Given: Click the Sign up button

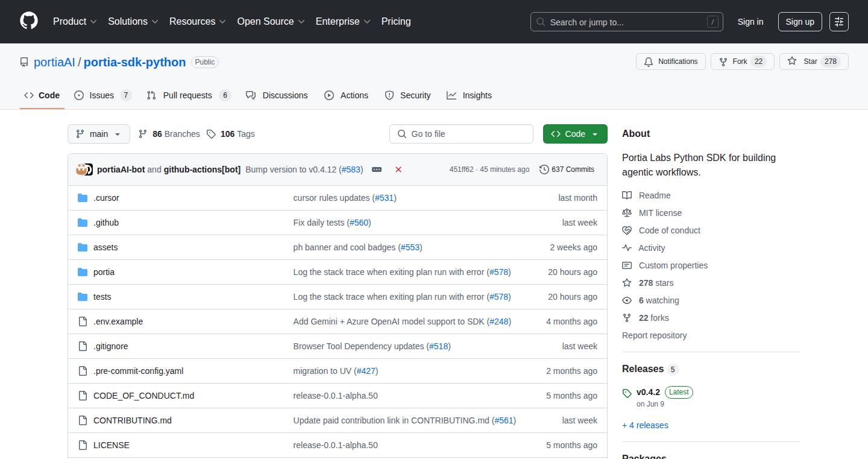Looking at the screenshot, I should [x=800, y=22].
